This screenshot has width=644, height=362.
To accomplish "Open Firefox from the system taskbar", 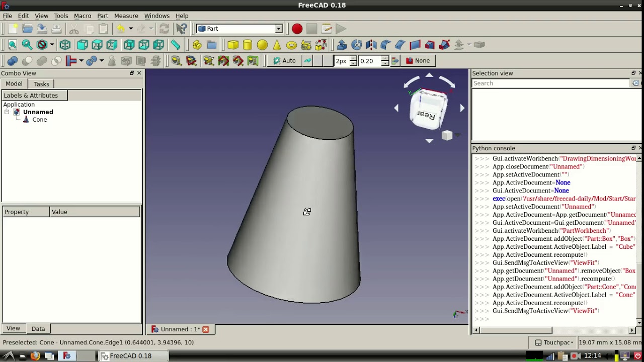I will click(x=35, y=356).
